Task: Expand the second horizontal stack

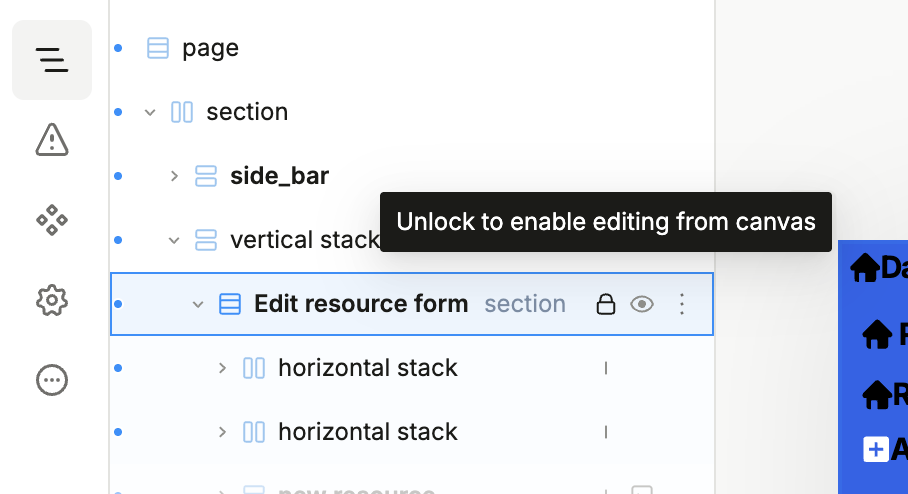Action: [x=222, y=432]
